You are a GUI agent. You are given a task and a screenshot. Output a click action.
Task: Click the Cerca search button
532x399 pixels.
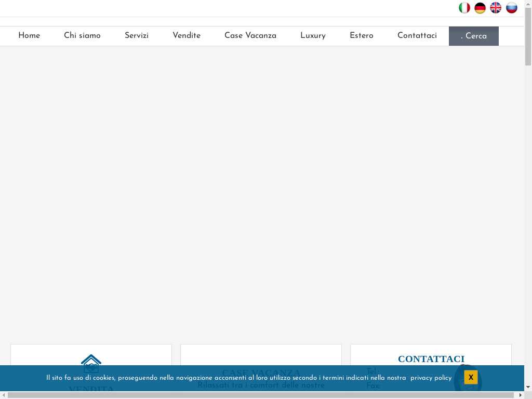pyautogui.click(x=474, y=36)
